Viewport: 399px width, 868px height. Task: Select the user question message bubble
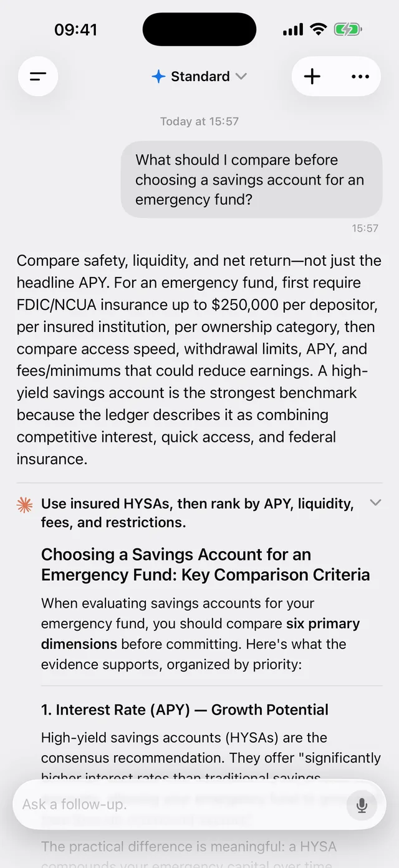tap(251, 180)
